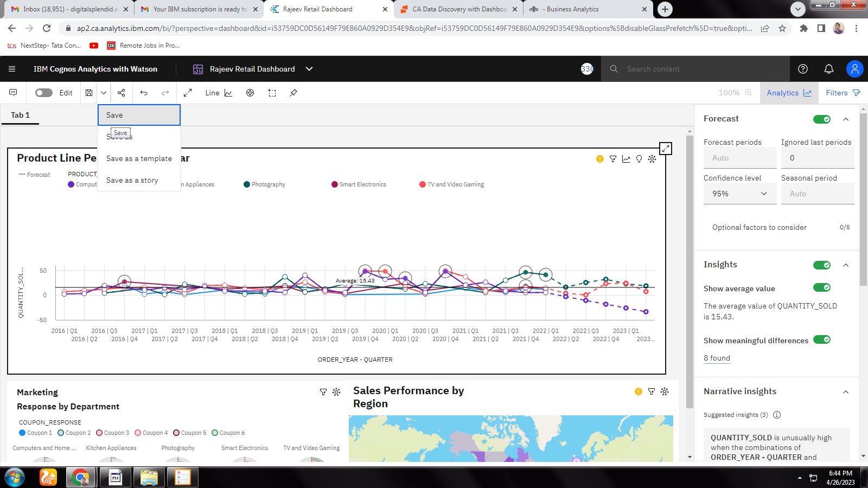Viewport: 868px width, 488px height.
Task: Open the widget actions icon on Sales Performance
Action: tap(664, 391)
